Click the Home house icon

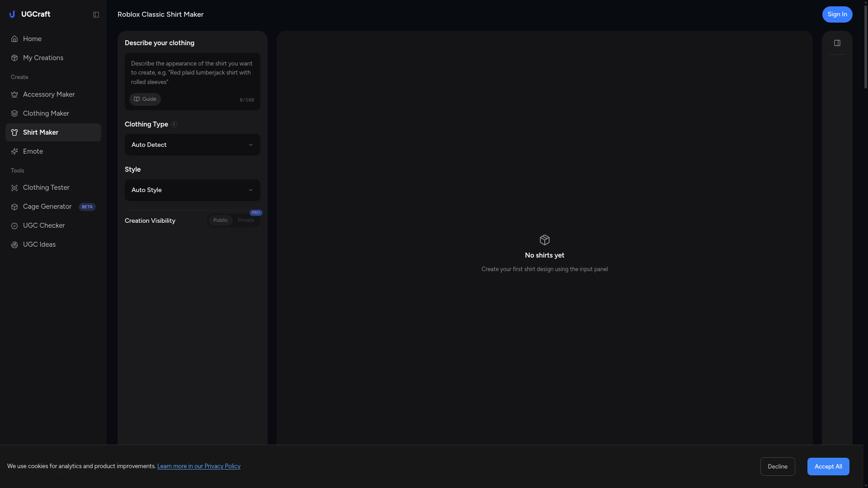click(14, 39)
